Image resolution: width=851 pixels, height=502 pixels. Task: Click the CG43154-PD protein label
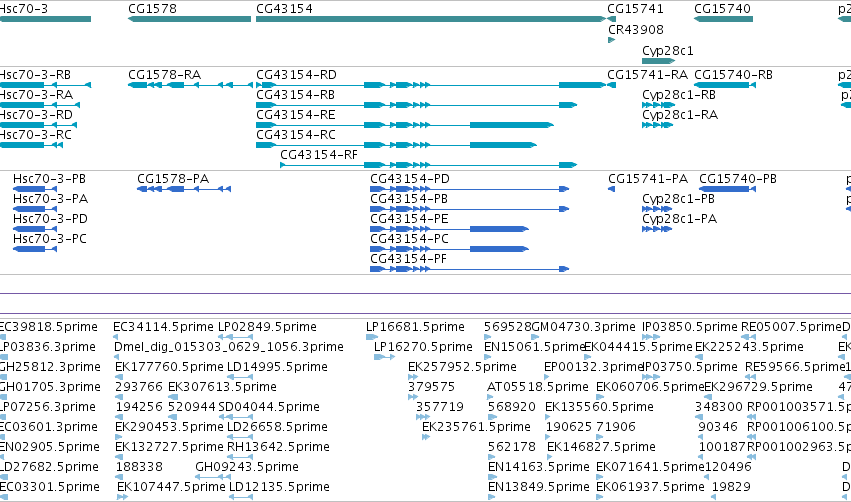click(410, 179)
